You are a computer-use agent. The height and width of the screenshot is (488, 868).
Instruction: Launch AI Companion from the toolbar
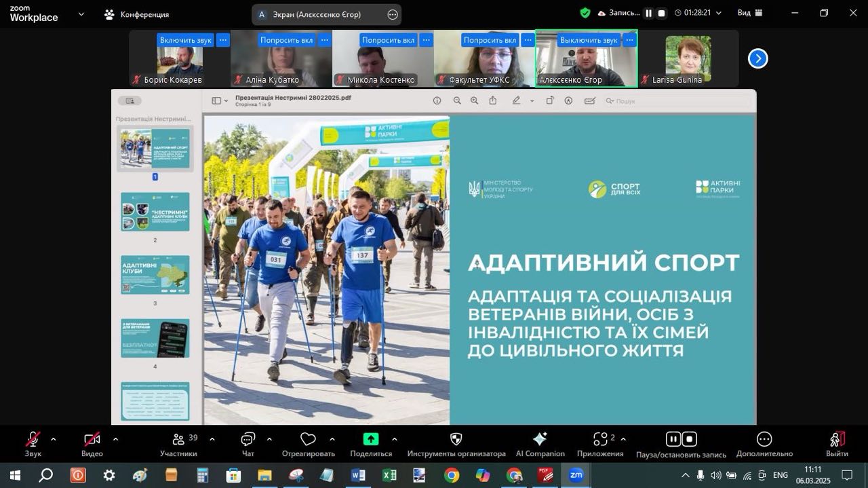[x=540, y=439]
